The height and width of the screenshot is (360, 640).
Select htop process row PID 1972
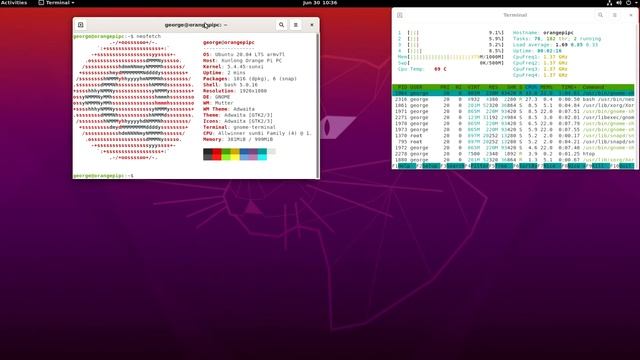513,148
